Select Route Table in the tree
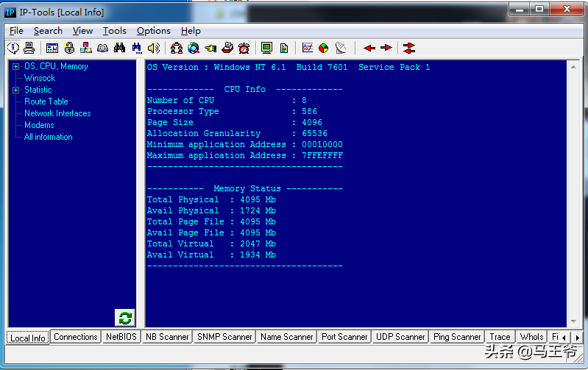 [46, 102]
